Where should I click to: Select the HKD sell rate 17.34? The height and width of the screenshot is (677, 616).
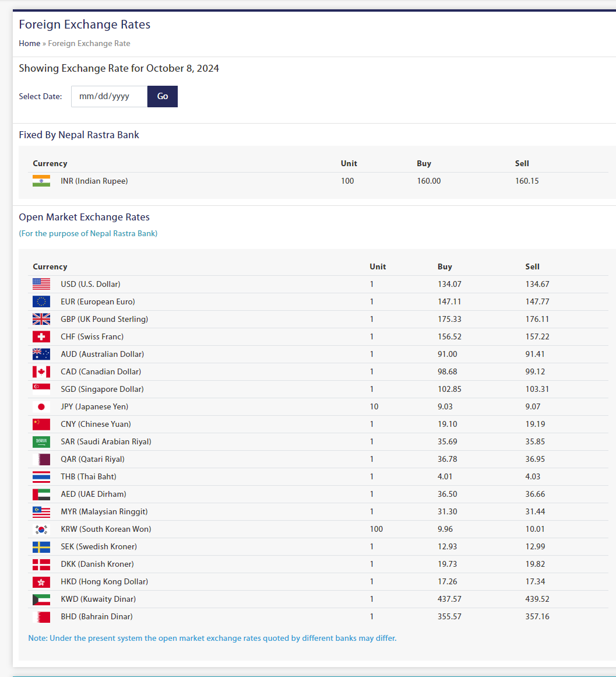click(x=535, y=581)
